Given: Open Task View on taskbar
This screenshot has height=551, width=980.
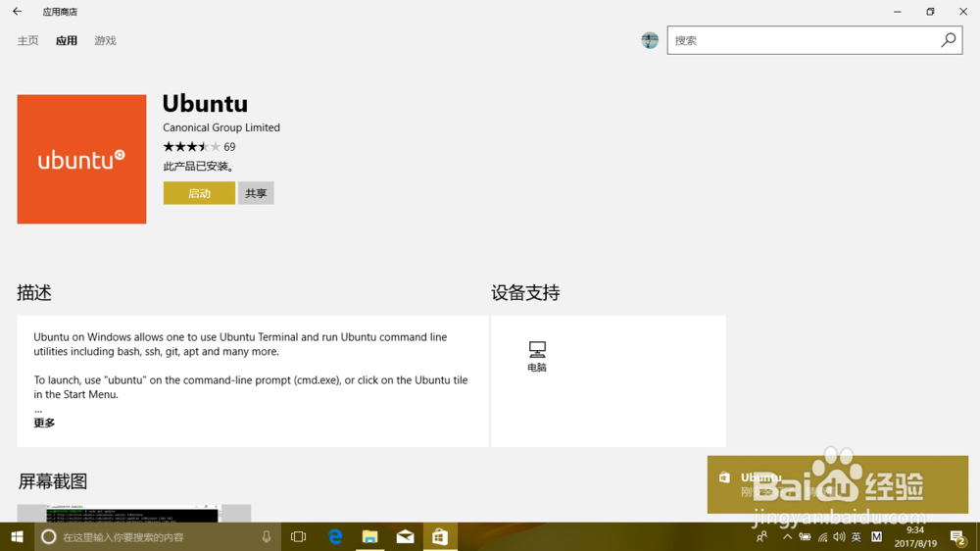Looking at the screenshot, I should [x=299, y=536].
